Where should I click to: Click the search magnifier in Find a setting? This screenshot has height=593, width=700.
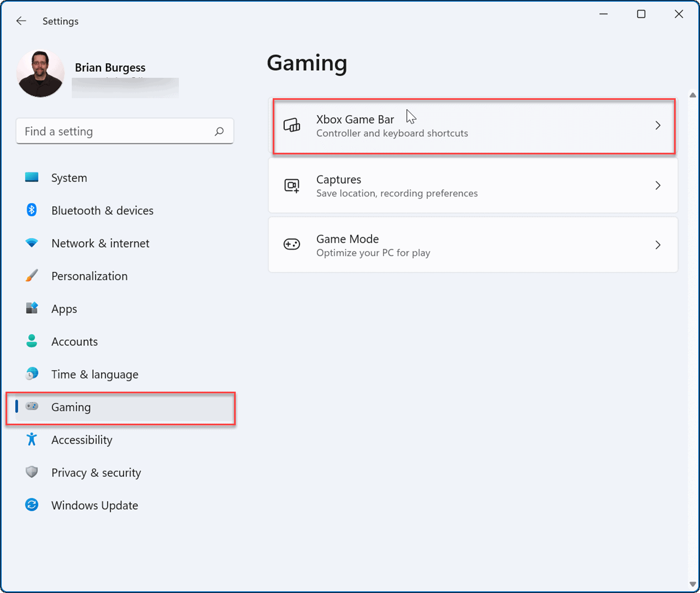(219, 131)
